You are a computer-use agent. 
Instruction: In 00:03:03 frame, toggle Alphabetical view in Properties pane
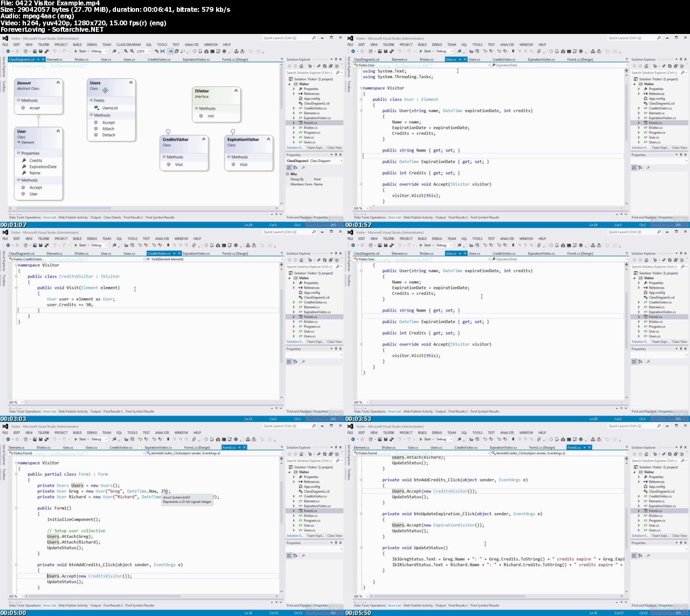(x=295, y=362)
